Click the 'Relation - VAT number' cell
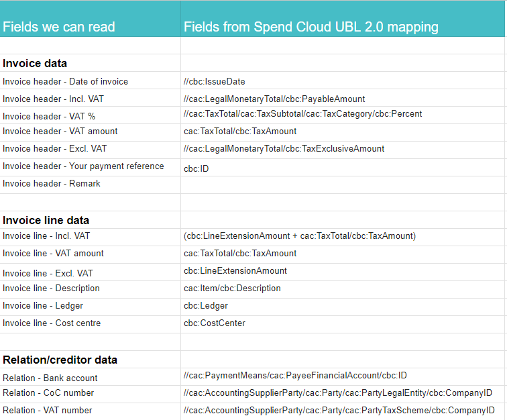This screenshot has height=420, width=507. (48, 410)
